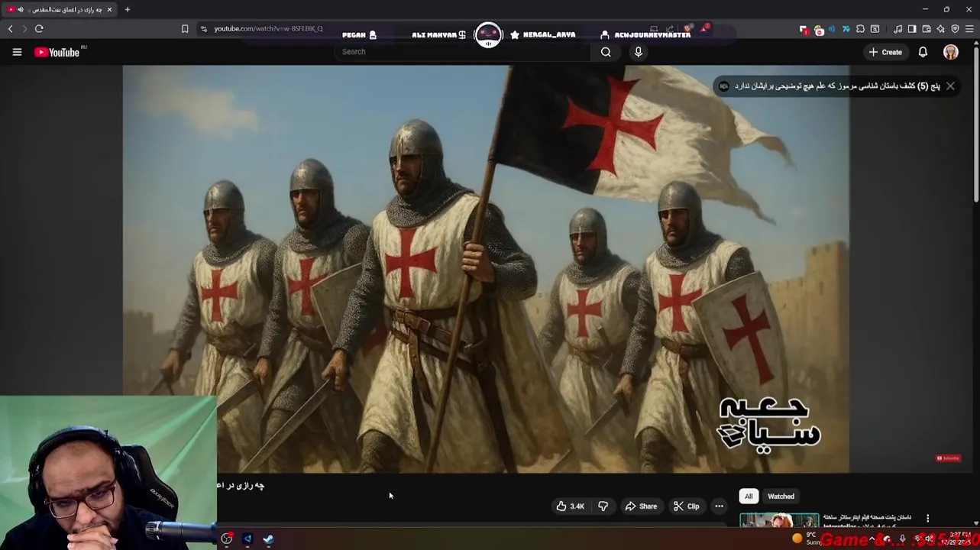Open the Interstellar recommended video thumbnail

tap(778, 521)
